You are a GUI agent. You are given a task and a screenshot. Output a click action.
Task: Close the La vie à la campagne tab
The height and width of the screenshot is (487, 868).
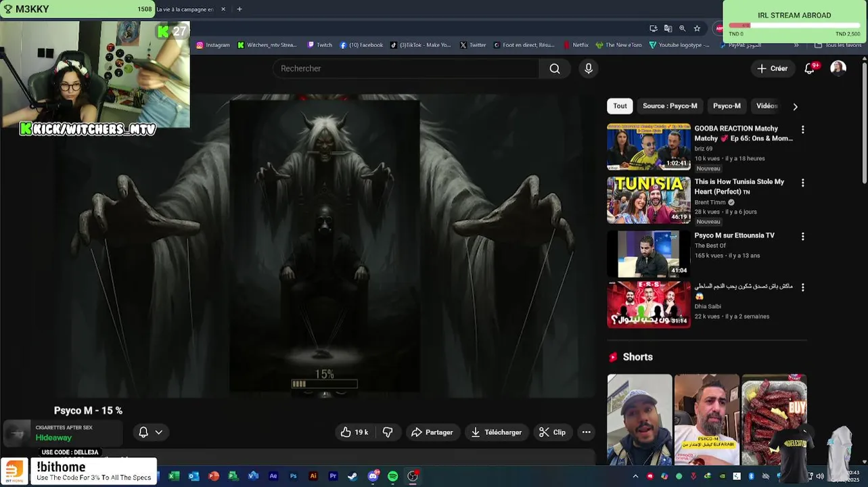[x=223, y=9]
